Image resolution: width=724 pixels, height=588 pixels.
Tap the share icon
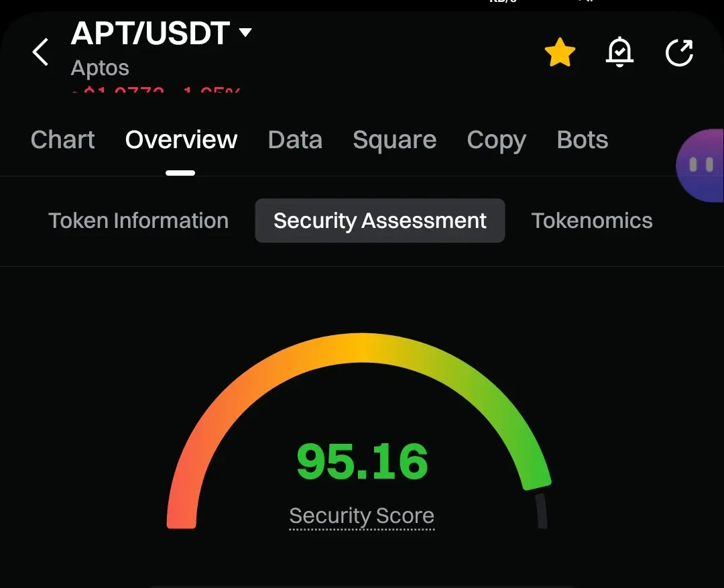[x=679, y=52]
